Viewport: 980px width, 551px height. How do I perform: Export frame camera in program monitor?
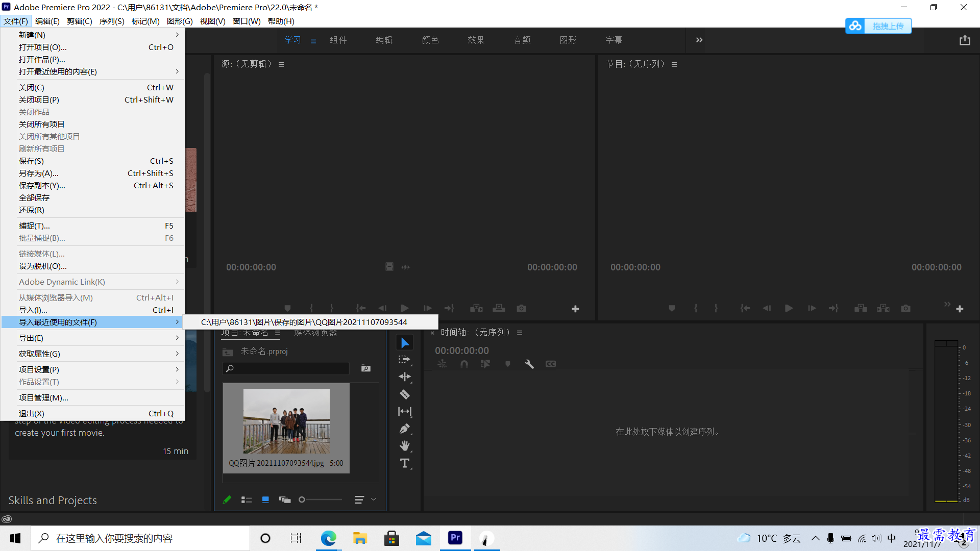(905, 308)
